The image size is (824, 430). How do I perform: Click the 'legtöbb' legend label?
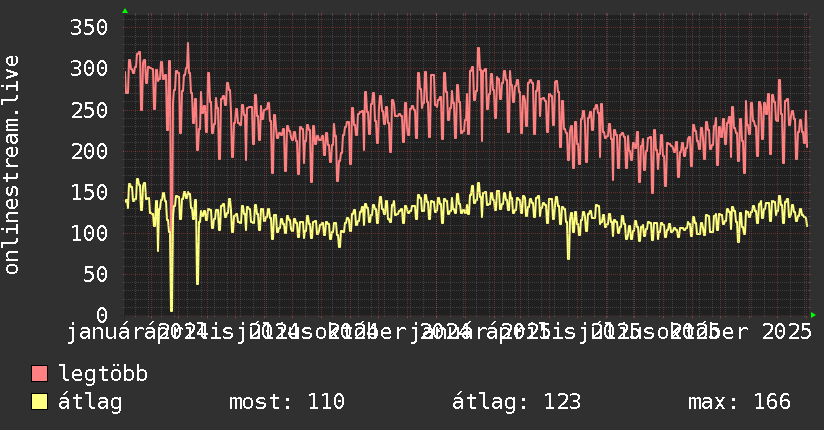[x=103, y=374]
